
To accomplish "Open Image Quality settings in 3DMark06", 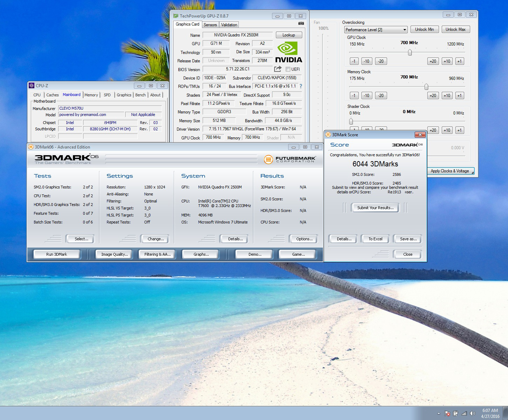I will (114, 254).
